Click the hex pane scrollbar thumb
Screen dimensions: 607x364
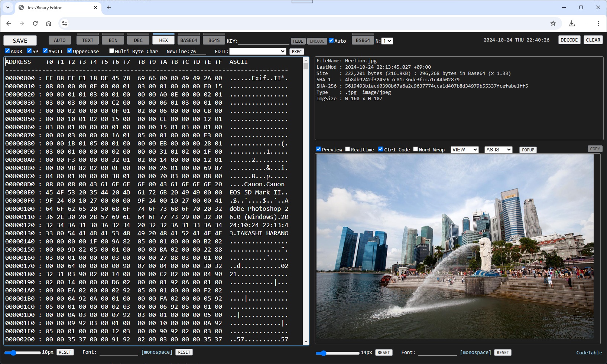click(306, 66)
